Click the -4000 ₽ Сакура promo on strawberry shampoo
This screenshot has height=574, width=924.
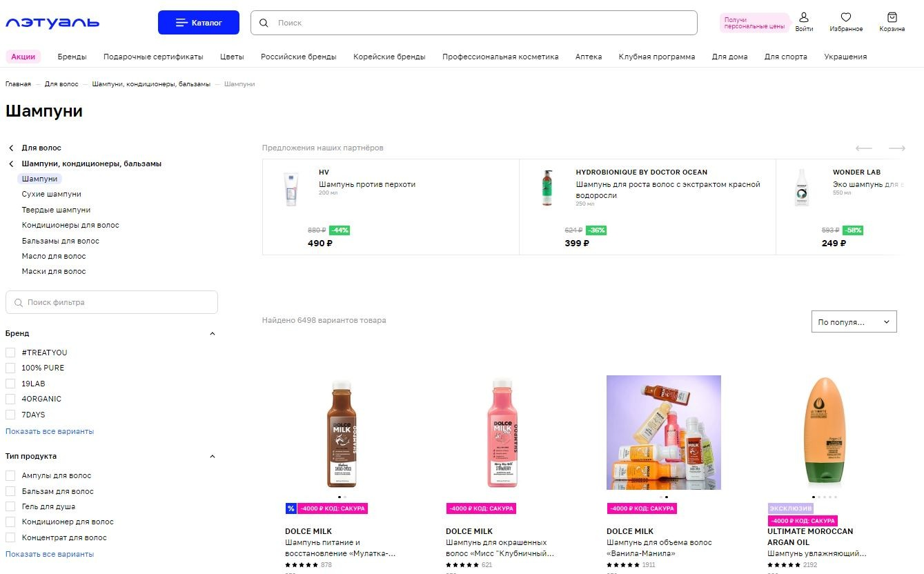481,508
